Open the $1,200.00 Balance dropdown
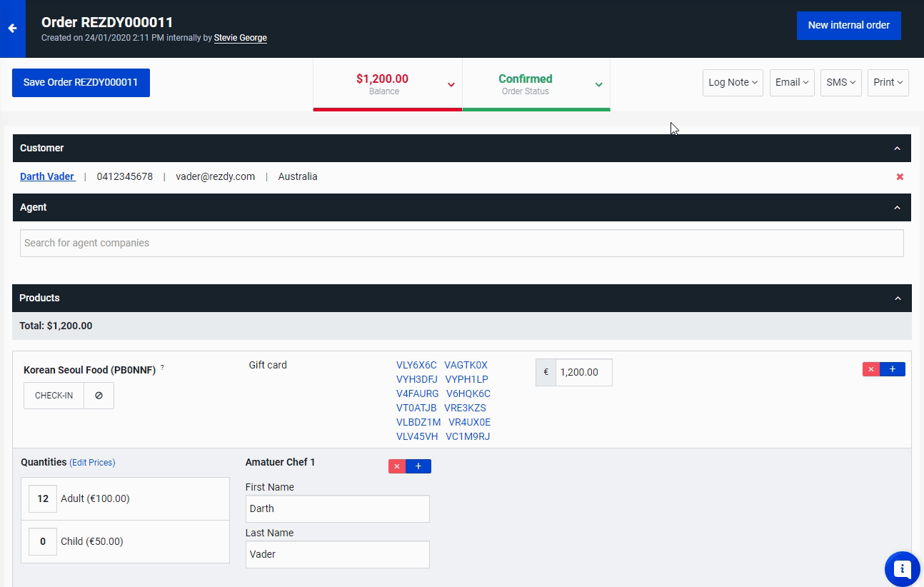Screen dimensions: 924x587 [x=387, y=84]
